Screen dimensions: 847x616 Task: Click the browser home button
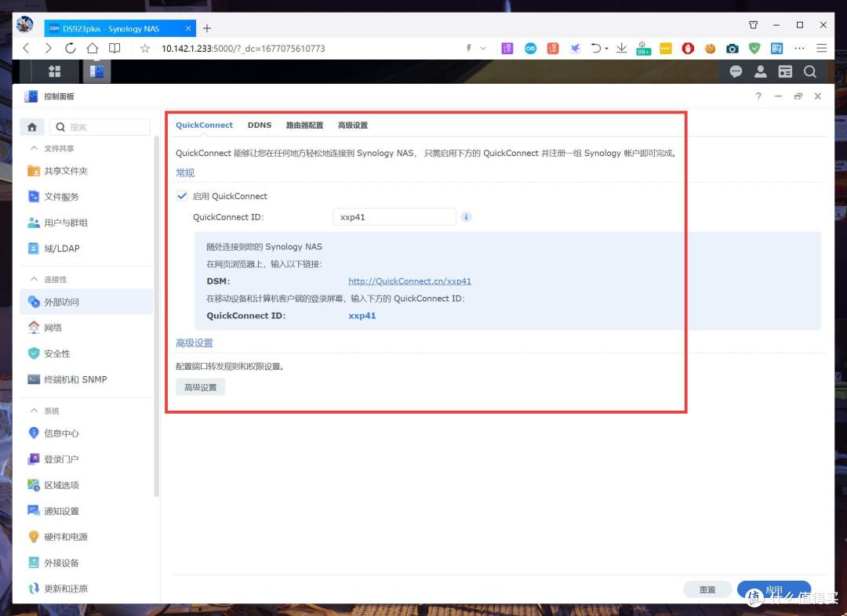(93, 48)
